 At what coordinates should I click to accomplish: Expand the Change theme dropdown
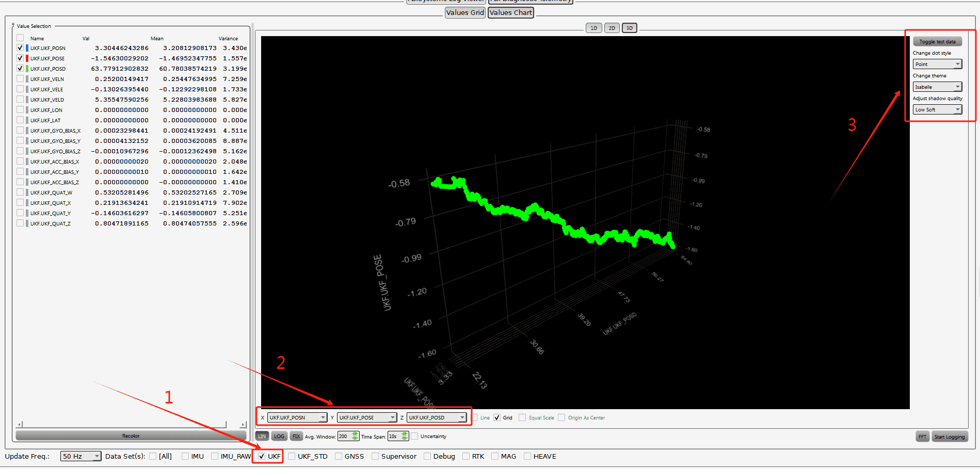click(x=937, y=87)
